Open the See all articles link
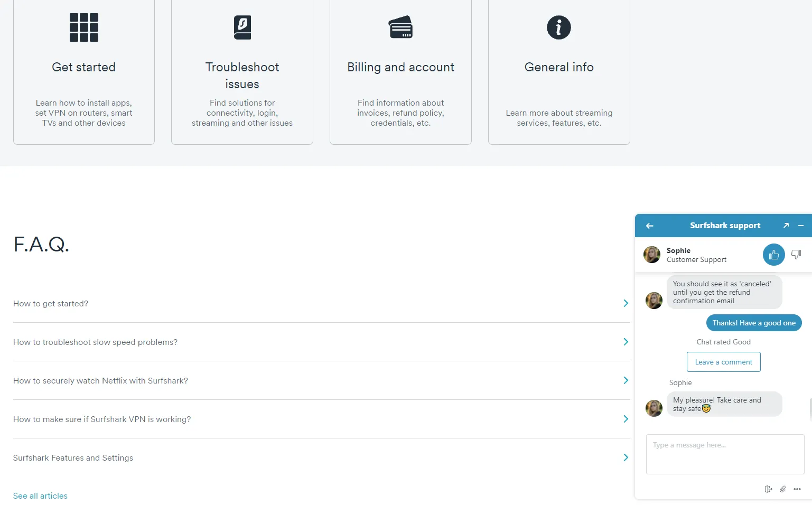Screen dimensions: 812x505 (40, 496)
